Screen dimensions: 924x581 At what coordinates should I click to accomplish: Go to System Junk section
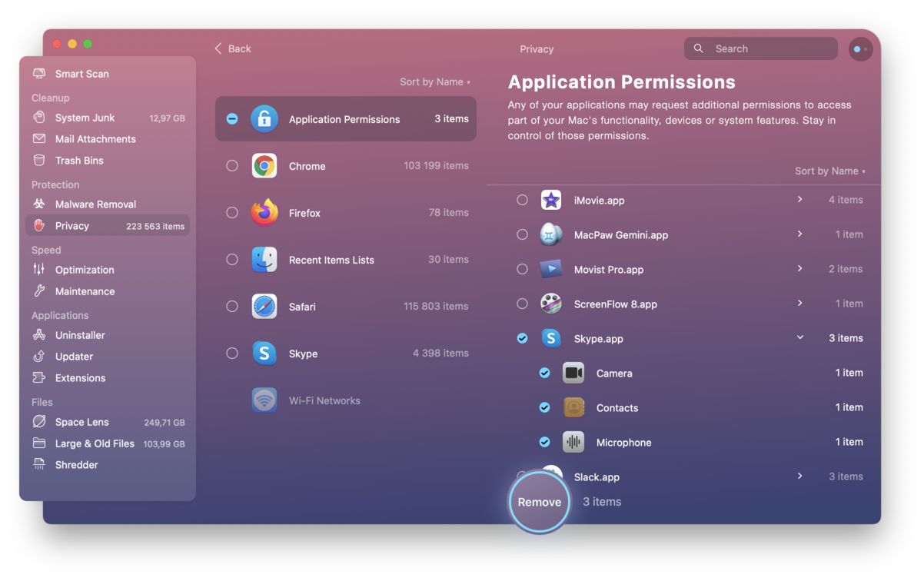pos(108,118)
